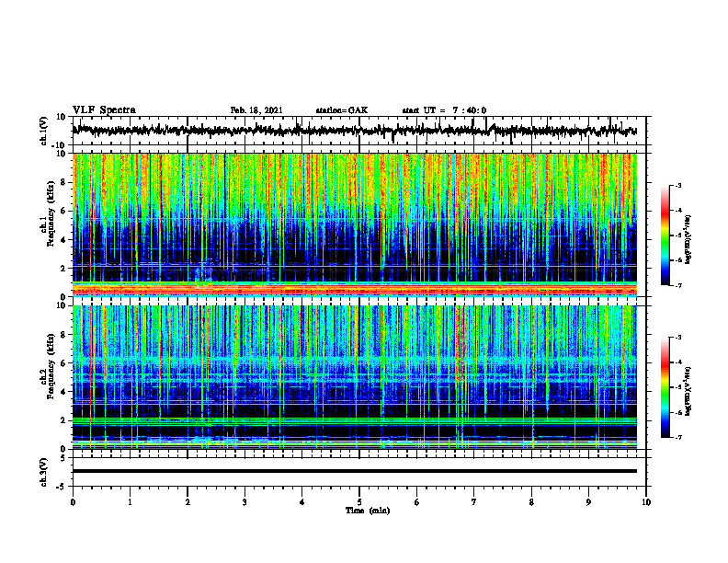Click time-axis tick label '3'
The image size is (728, 563).
pyautogui.click(x=245, y=502)
